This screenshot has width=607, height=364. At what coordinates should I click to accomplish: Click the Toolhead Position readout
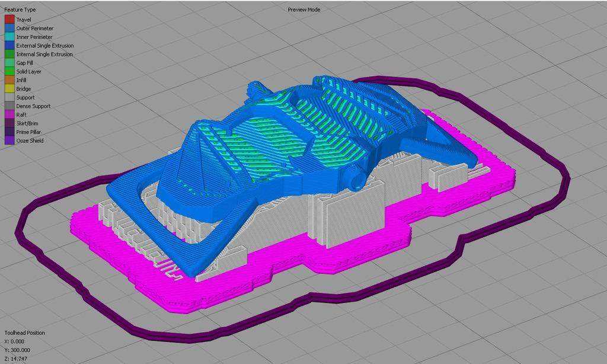point(25,333)
